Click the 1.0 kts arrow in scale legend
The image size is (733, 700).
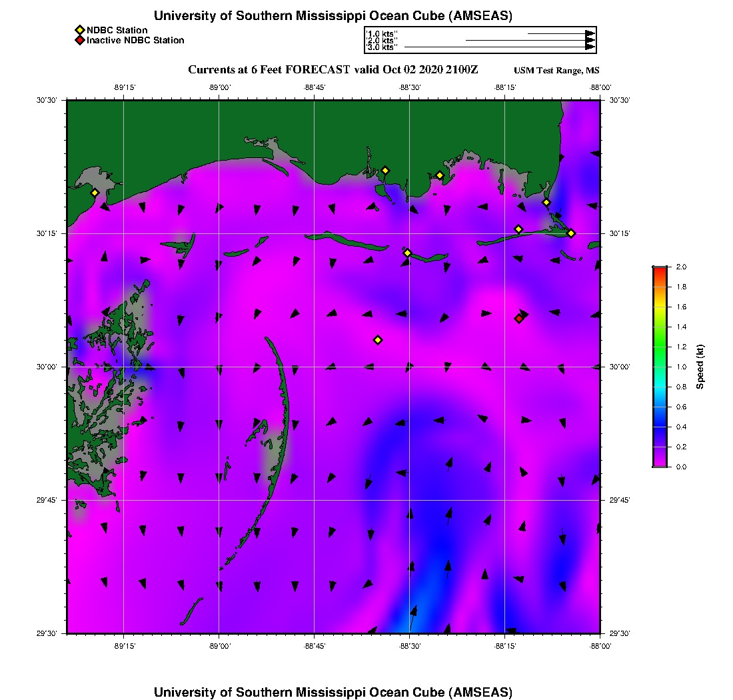tap(560, 33)
